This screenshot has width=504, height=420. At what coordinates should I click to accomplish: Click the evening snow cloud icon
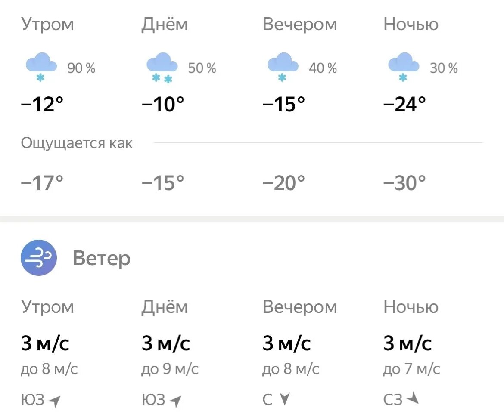[283, 67]
